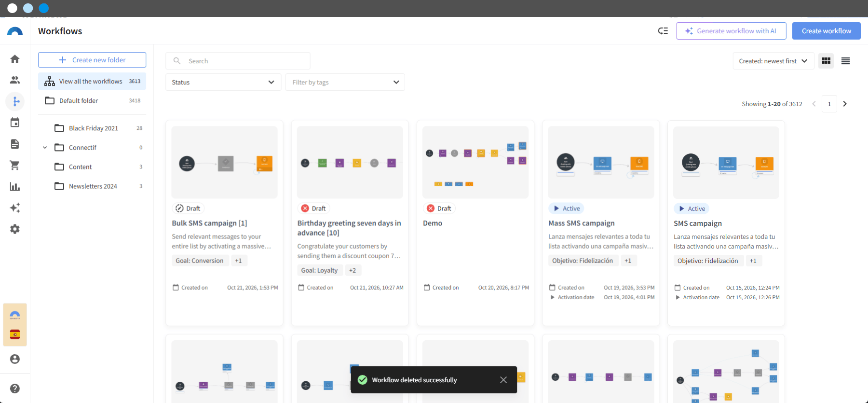Open the Home icon in sidebar

pyautogui.click(x=15, y=59)
